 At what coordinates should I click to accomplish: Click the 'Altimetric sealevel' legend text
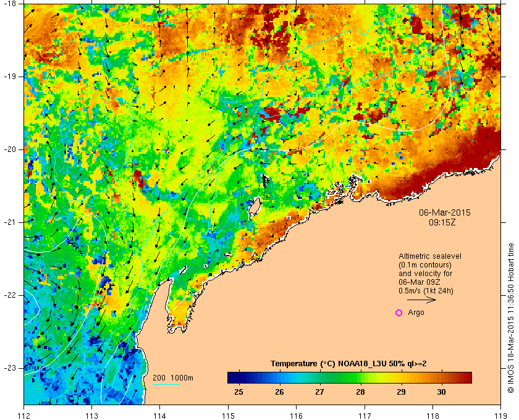pyautogui.click(x=430, y=256)
